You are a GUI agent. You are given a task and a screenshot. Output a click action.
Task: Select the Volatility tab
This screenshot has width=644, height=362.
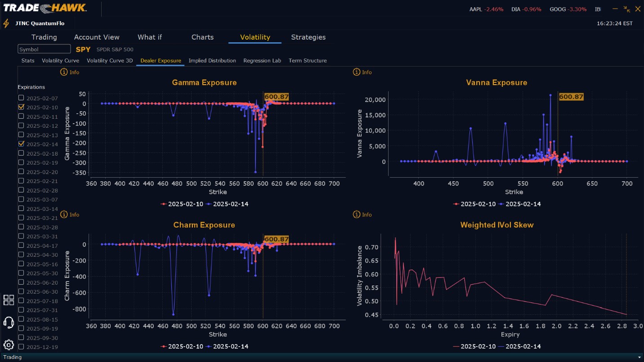(255, 37)
